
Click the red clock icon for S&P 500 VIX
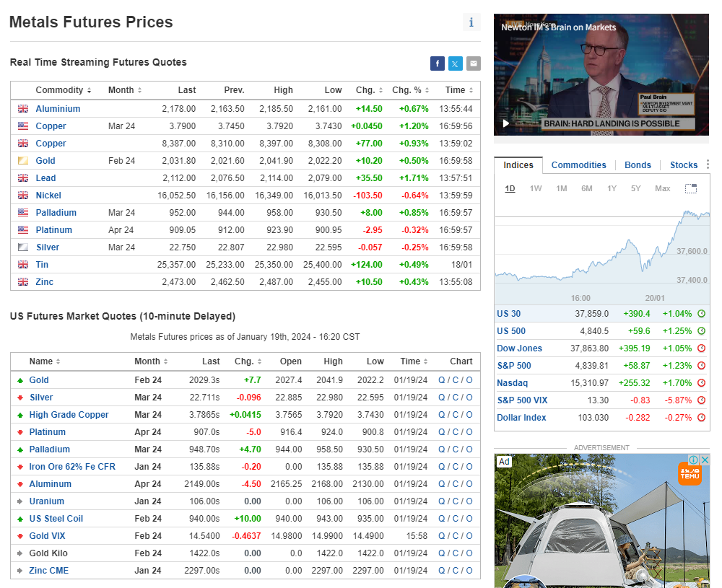701,400
